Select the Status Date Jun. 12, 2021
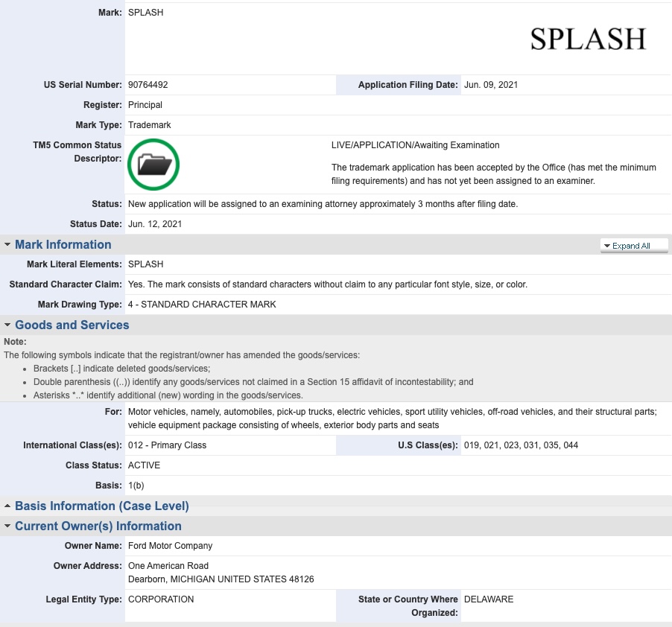Image resolution: width=672 pixels, height=627 pixels. click(155, 224)
